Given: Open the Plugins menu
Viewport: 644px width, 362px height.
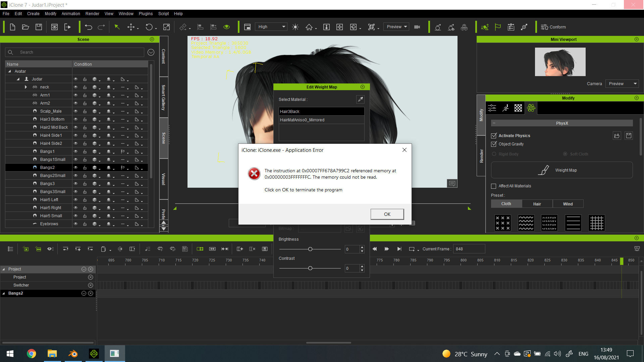Looking at the screenshot, I should coord(146,14).
